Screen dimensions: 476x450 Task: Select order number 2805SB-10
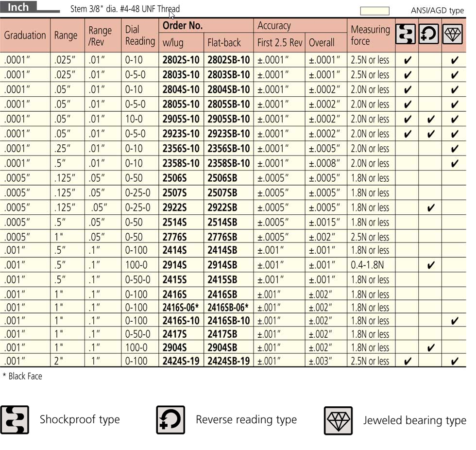tap(229, 104)
